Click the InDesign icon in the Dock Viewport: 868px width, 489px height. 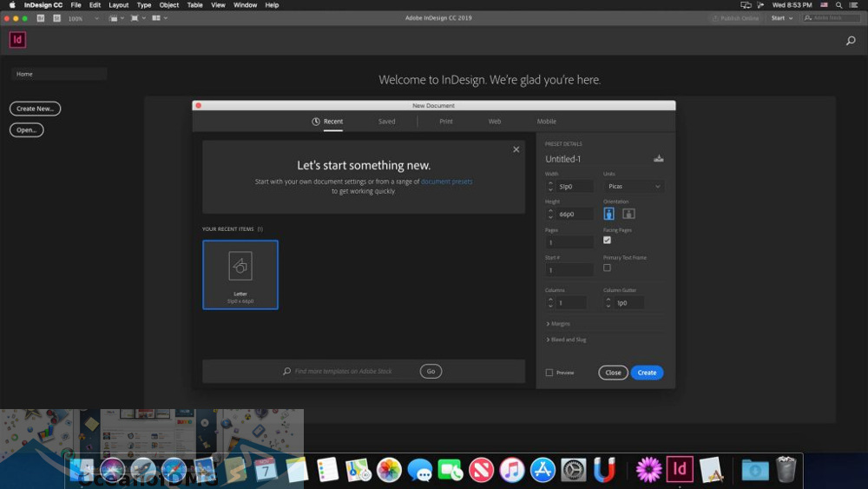tap(680, 470)
